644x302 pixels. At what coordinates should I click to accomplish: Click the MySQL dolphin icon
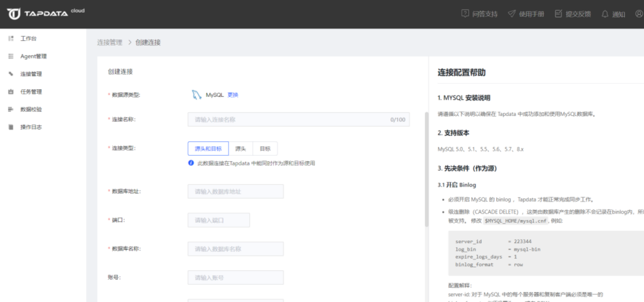click(x=196, y=95)
